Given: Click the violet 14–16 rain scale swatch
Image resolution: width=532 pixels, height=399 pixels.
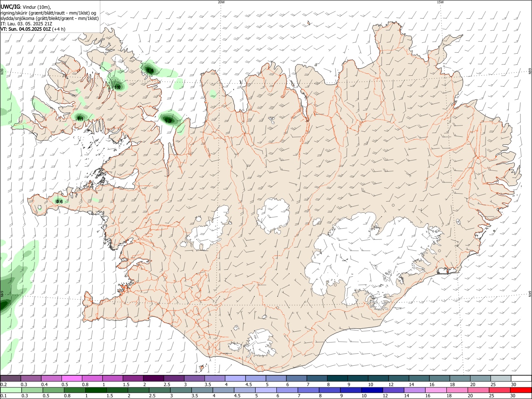Looking at the screenshot, I should 414,390.
